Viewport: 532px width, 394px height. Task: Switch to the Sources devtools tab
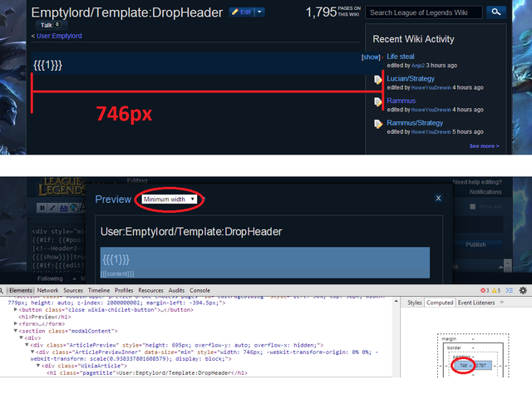(x=73, y=290)
